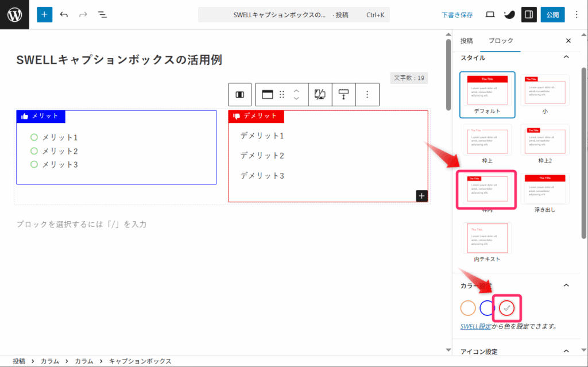The width and height of the screenshot is (588, 367).
Task: Click the デメリット2 text
Action: click(x=262, y=155)
